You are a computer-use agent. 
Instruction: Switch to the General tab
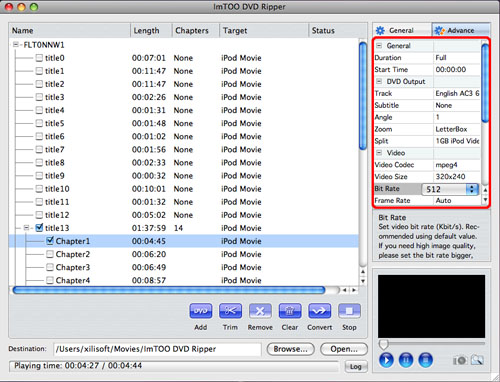(x=401, y=30)
